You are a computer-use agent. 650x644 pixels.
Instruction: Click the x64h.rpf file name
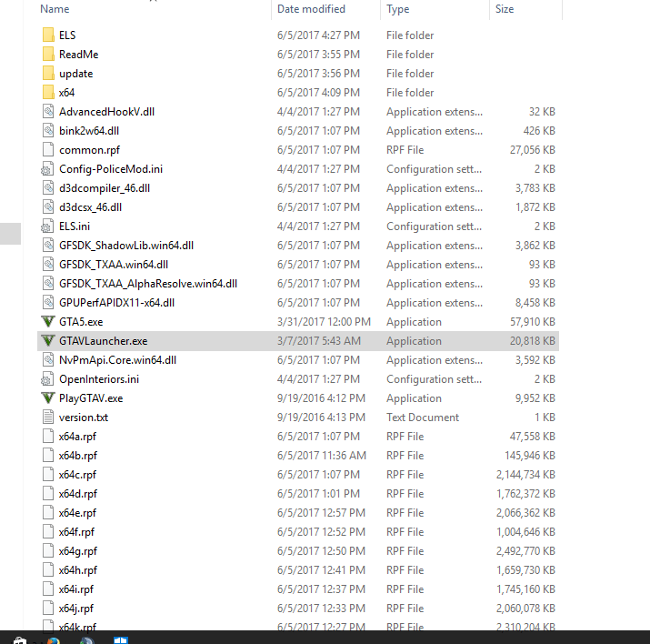click(77, 569)
